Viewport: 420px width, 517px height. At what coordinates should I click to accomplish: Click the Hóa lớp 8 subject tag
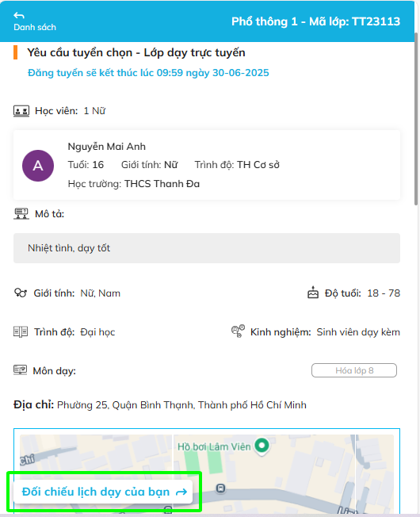pos(354,370)
